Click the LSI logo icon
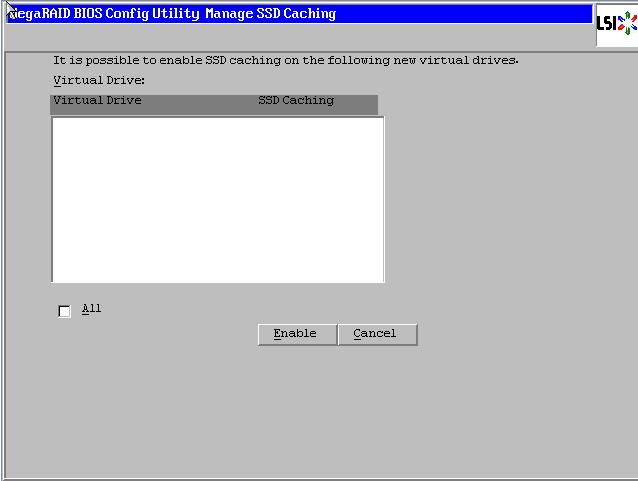This screenshot has width=638, height=481. point(616,23)
